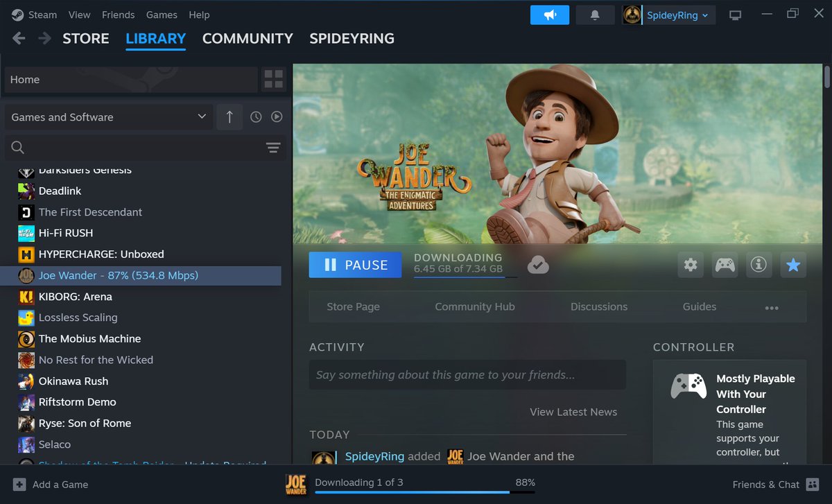Viewport: 832px width, 504px height.
Task: Click View Latest News
Action: click(x=573, y=412)
